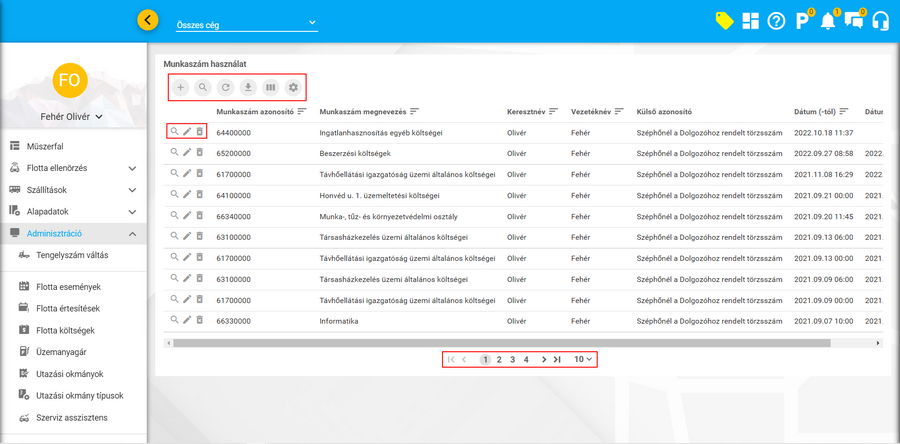900x444 pixels.
Task: Open the Flotta események menu item
Action: (68, 287)
